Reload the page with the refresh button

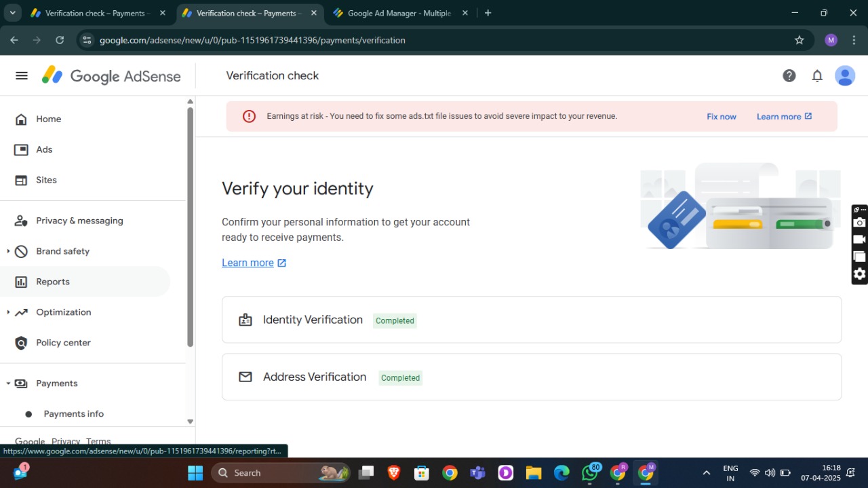[x=60, y=40]
